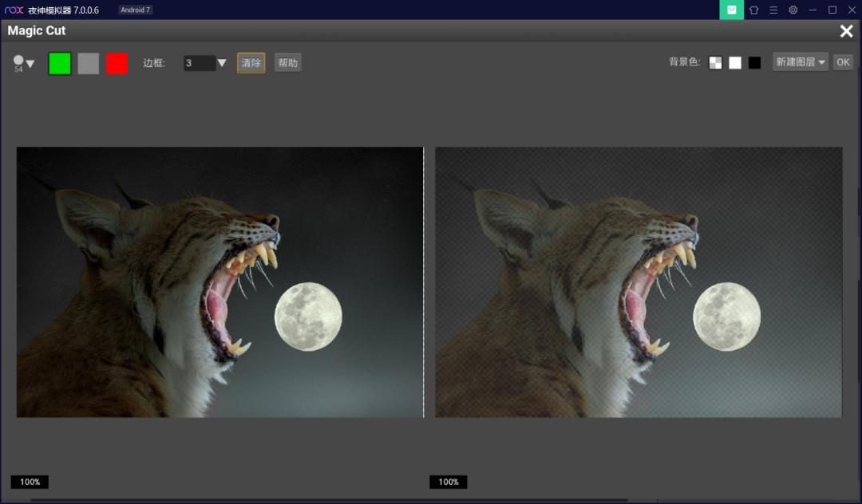Screen dimensions: 862x504
Task: Open the Nox settings gear
Action: coord(793,10)
